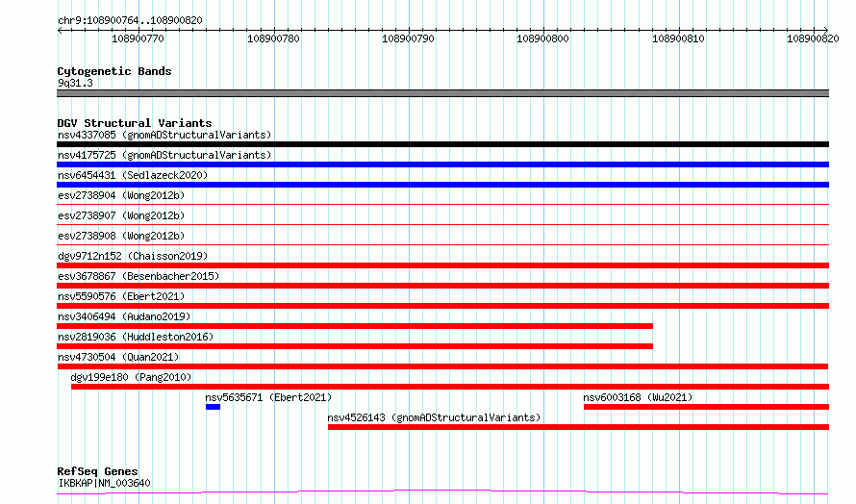The height and width of the screenshot is (504, 856).
Task: Click the blue nsv4175725 variant bar
Action: 442,164
